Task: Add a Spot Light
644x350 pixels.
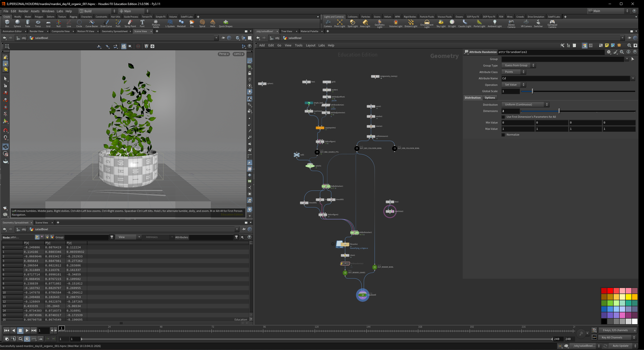Action: (x=353, y=23)
